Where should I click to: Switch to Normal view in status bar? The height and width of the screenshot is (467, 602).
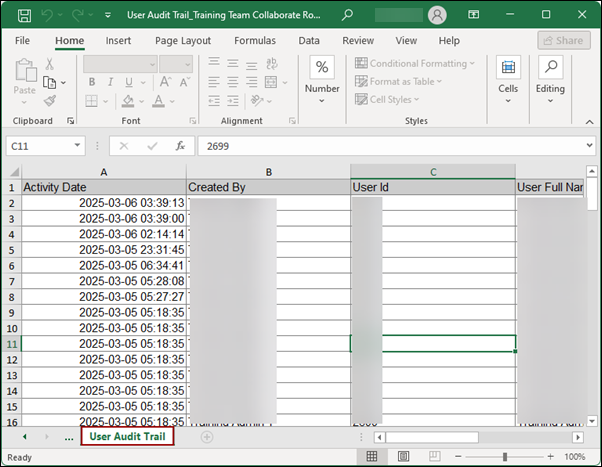tap(372, 457)
